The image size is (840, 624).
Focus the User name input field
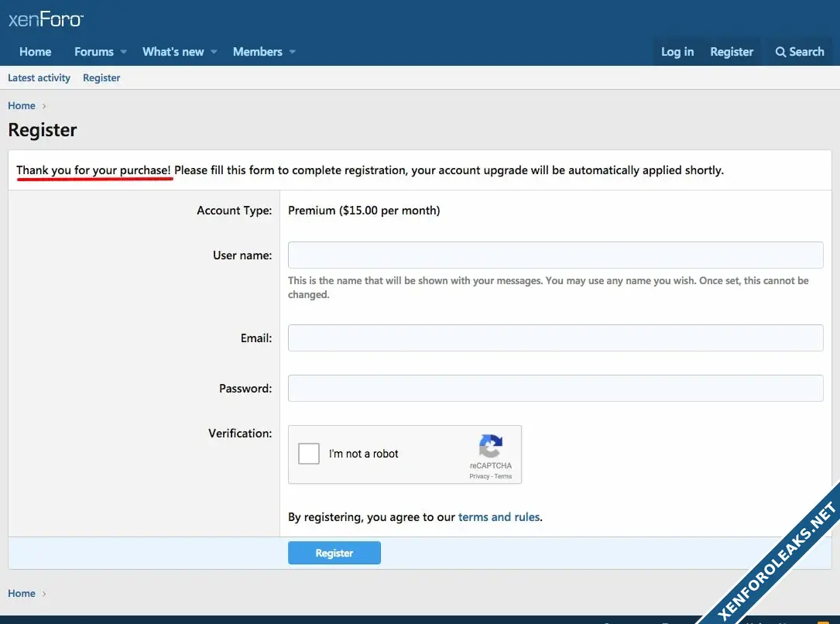click(x=555, y=255)
